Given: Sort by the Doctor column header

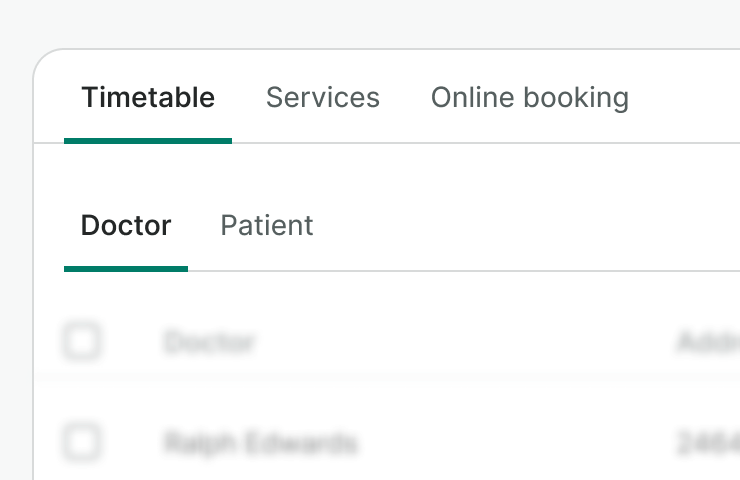Looking at the screenshot, I should 209,343.
